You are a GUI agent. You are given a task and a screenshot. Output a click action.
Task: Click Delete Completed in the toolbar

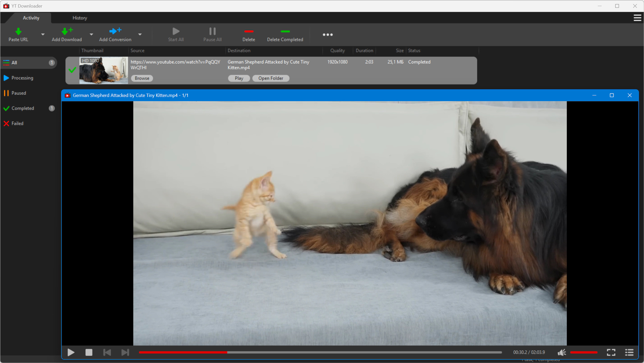pos(285,35)
